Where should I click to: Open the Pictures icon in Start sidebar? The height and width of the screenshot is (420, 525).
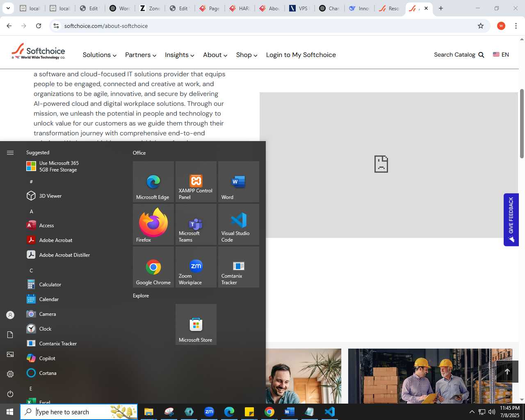tap(10, 354)
